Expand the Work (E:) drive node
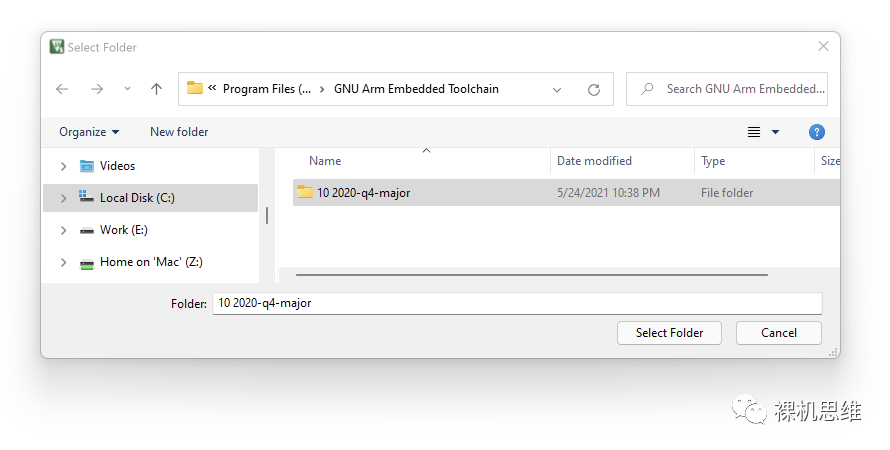Viewport: 890px width, 450px height. pos(64,230)
